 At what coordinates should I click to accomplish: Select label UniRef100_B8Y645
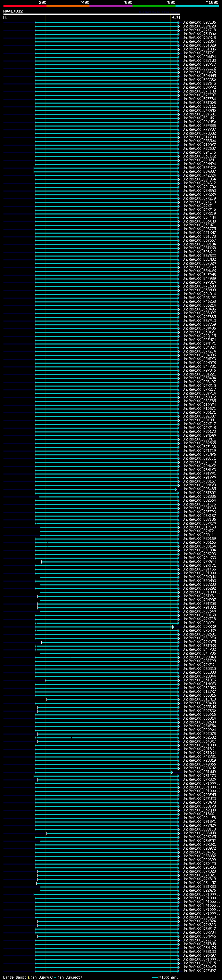tap(199, 84)
